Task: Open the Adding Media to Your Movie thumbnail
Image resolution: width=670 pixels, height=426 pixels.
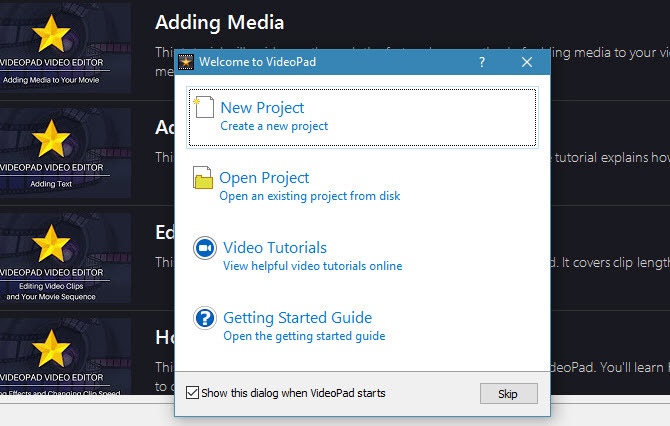Action: 65,47
